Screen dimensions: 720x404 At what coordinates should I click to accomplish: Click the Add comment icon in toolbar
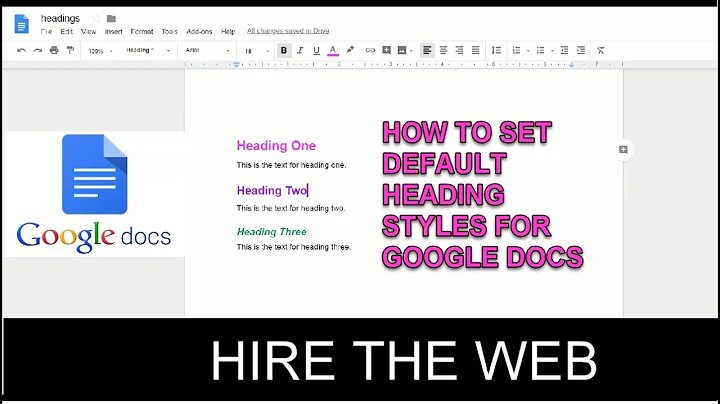point(387,50)
